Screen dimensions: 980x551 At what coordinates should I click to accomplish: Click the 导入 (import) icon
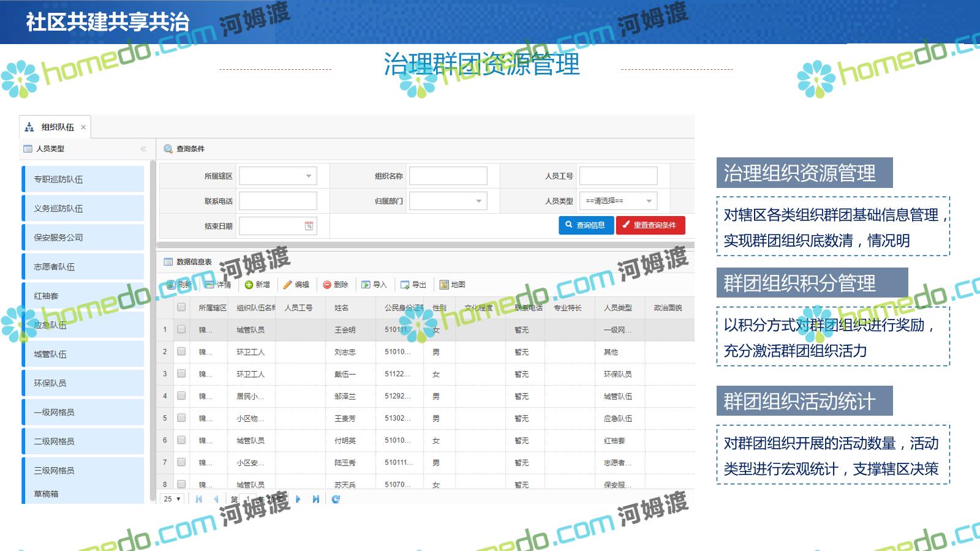click(x=366, y=285)
